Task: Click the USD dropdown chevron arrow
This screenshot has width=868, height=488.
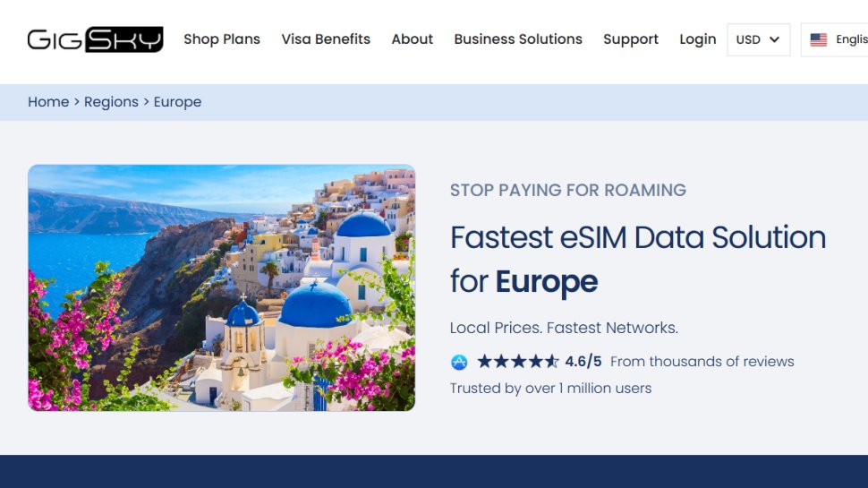Action: click(x=774, y=39)
